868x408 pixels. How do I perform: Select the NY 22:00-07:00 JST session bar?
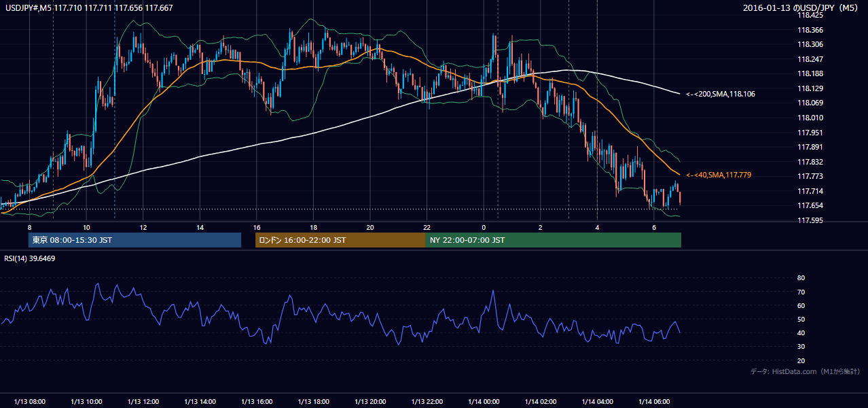coord(554,240)
